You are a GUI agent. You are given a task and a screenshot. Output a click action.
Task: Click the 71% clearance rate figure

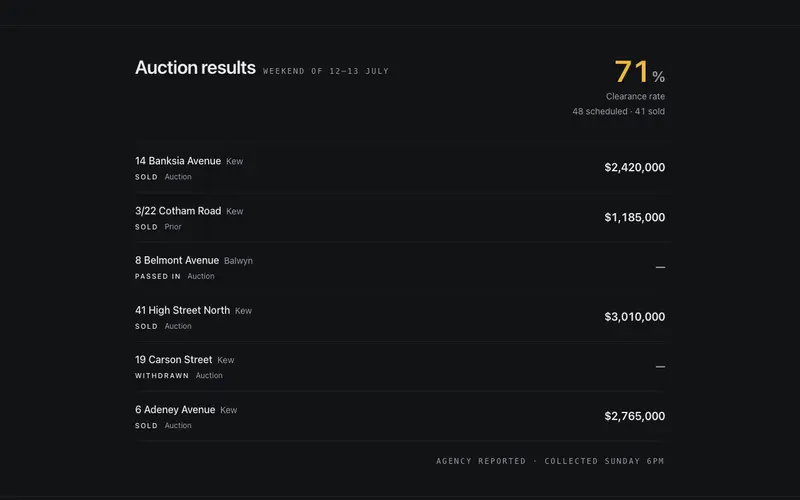[639, 71]
